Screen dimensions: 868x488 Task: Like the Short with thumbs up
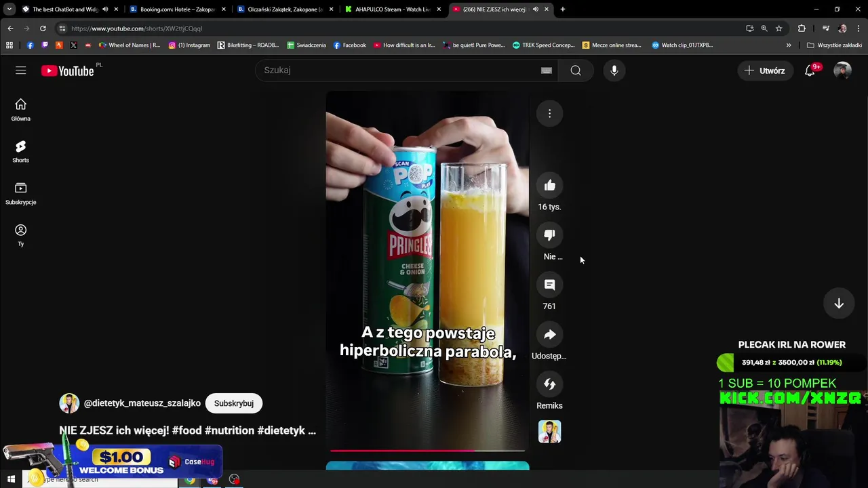[x=549, y=185]
